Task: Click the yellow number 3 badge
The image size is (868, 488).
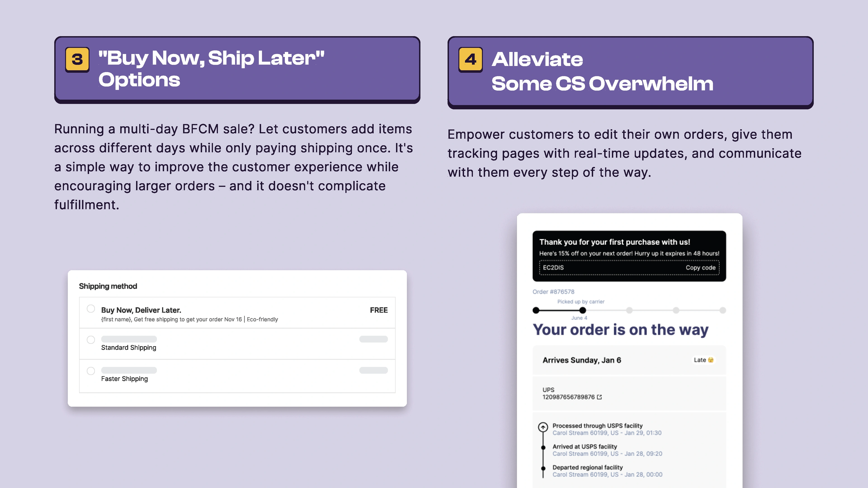Action: pos(77,60)
